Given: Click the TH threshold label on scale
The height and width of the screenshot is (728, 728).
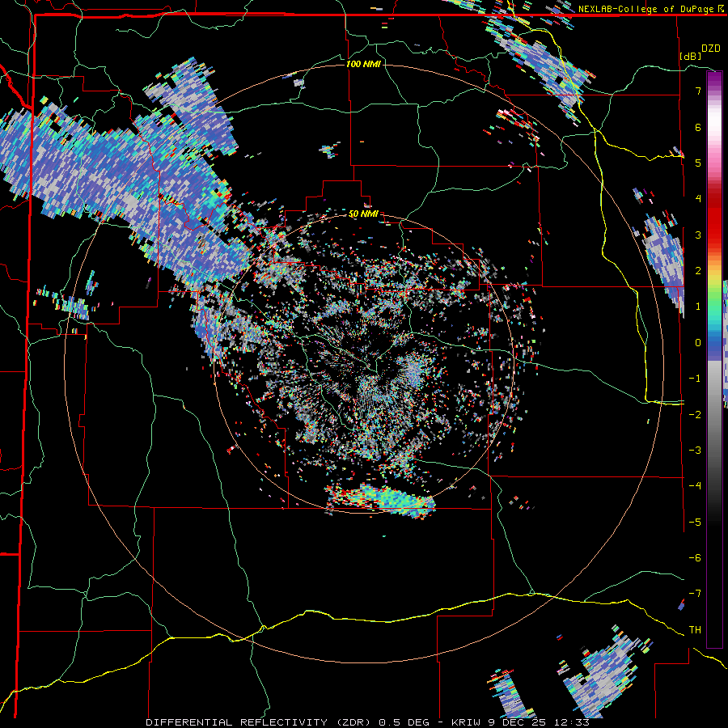Looking at the screenshot, I should pyautogui.click(x=695, y=630).
